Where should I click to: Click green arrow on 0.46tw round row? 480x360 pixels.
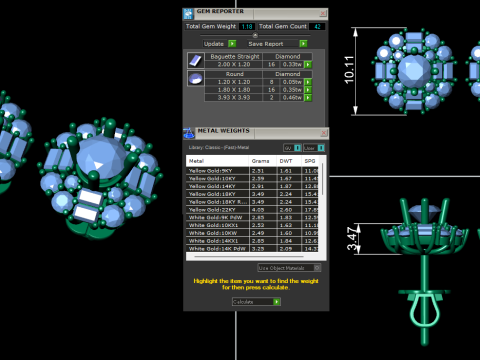(x=308, y=98)
